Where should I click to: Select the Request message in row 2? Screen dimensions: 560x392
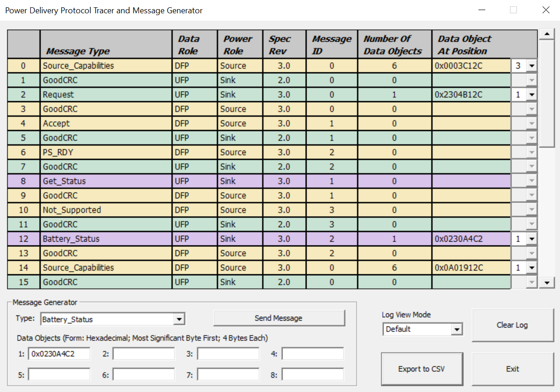click(x=106, y=94)
